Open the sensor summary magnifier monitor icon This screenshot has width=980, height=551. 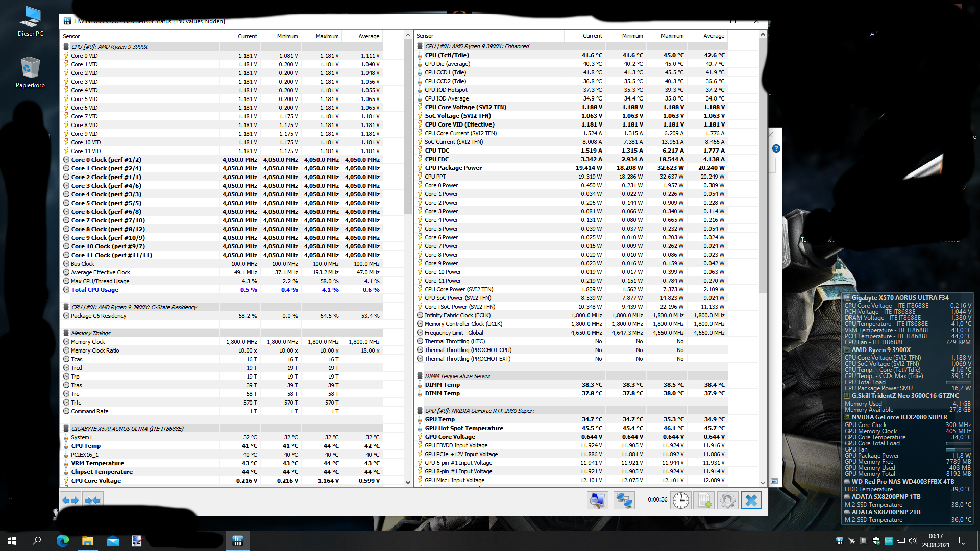point(597,500)
